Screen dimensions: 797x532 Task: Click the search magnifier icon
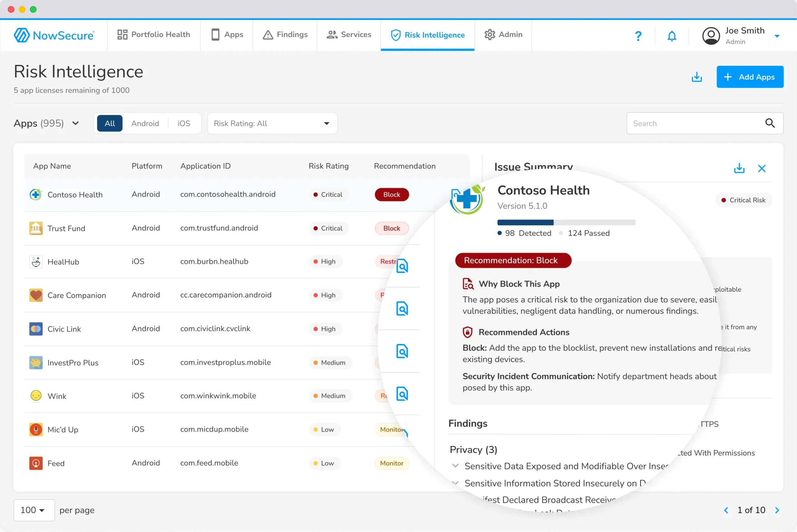[770, 123]
